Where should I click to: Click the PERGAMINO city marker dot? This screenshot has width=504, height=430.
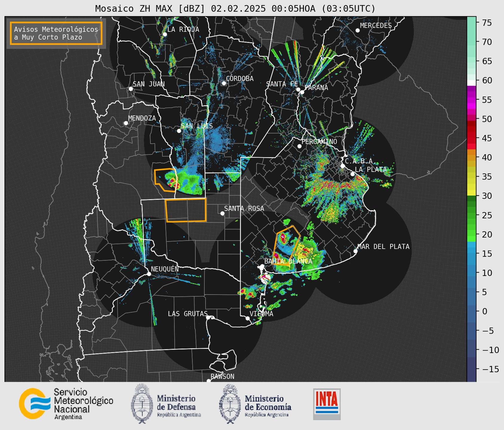click(299, 146)
